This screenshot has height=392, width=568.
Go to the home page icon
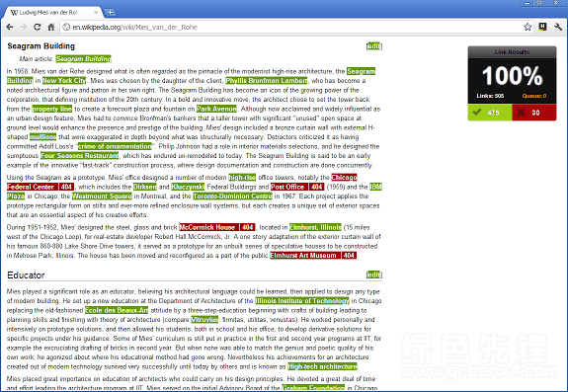tap(51, 27)
